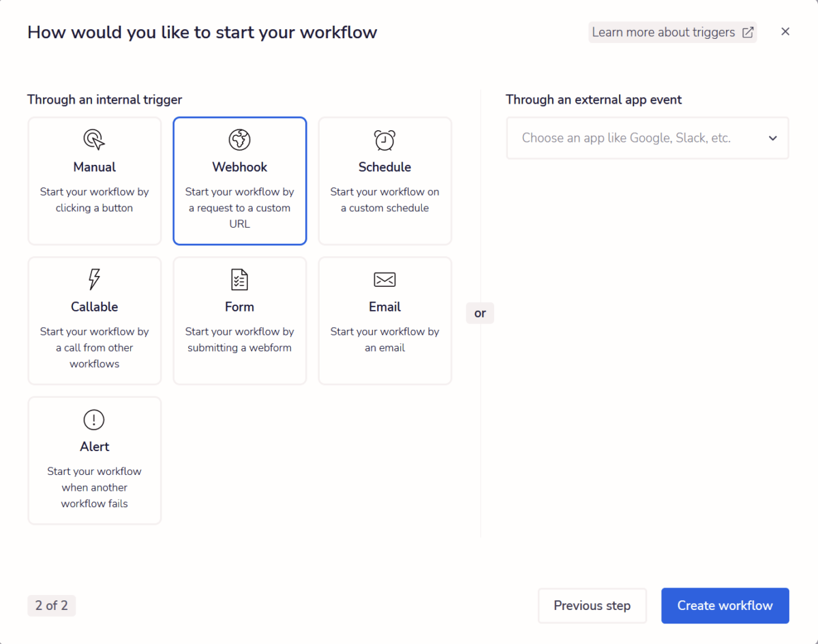The width and height of the screenshot is (818, 644).
Task: Click the Callable lightning bolt icon
Action: click(94, 279)
